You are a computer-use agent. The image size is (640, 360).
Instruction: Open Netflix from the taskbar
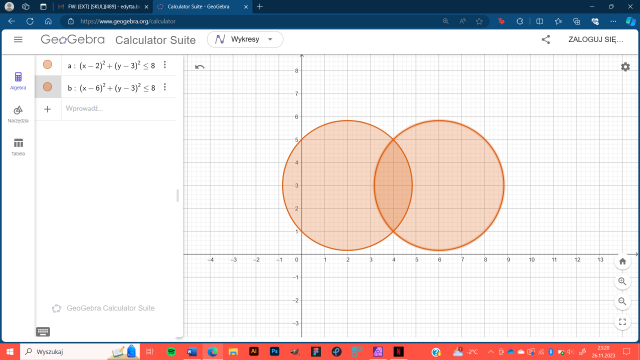(398, 351)
